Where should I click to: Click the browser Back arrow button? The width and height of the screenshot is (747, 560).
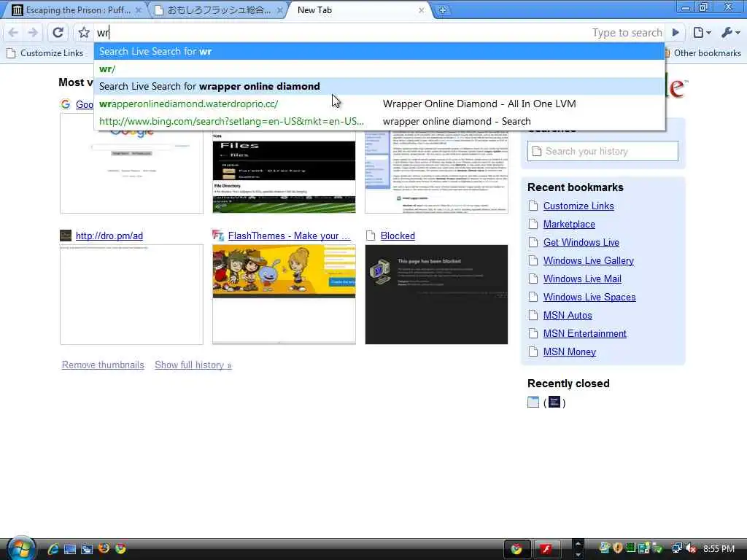13,32
